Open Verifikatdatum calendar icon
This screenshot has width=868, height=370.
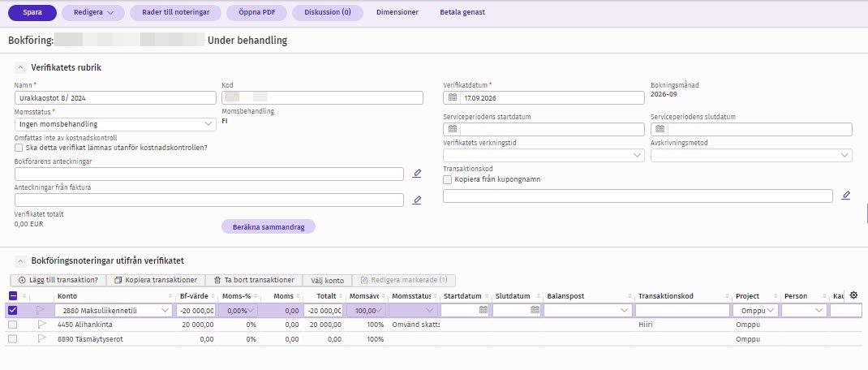point(453,97)
